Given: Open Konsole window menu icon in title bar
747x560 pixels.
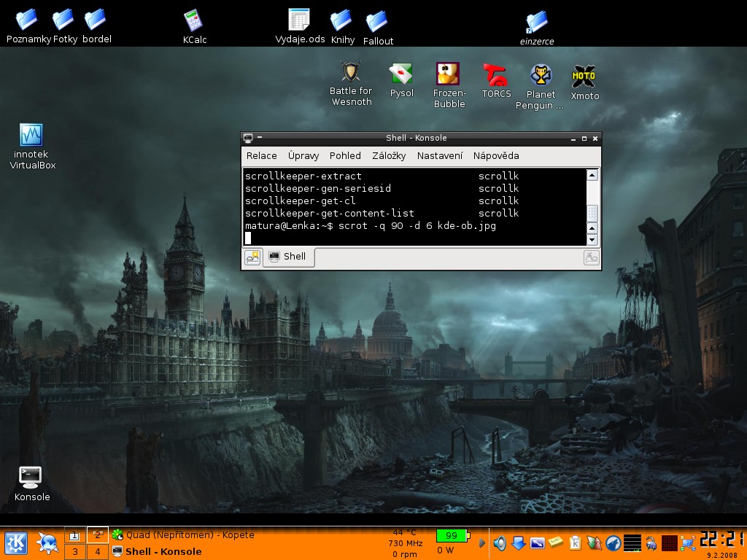Looking at the screenshot, I should tap(248, 138).
